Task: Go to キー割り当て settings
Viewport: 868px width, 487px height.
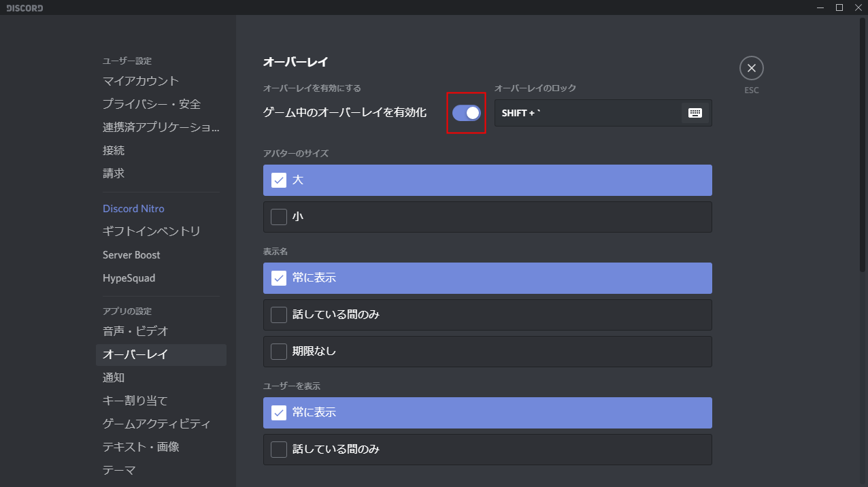Action: [135, 401]
